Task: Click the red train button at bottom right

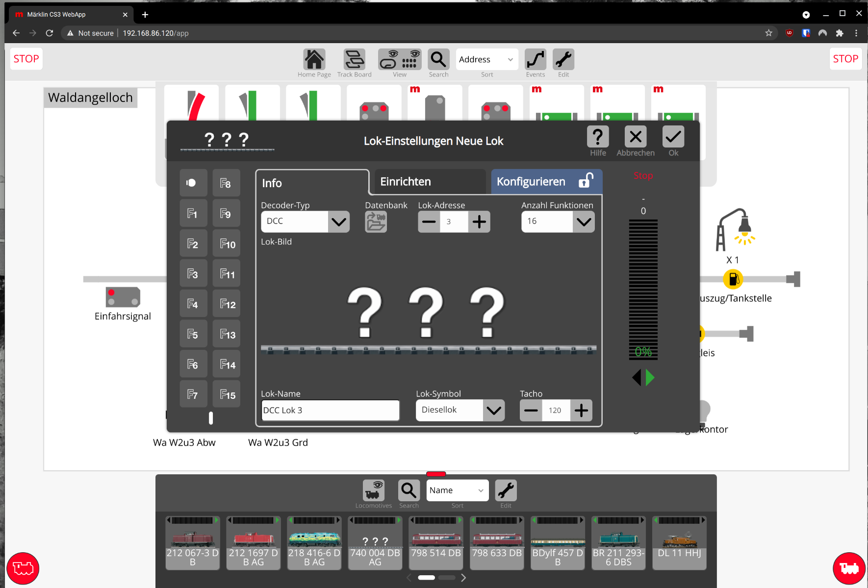Action: pyautogui.click(x=849, y=568)
